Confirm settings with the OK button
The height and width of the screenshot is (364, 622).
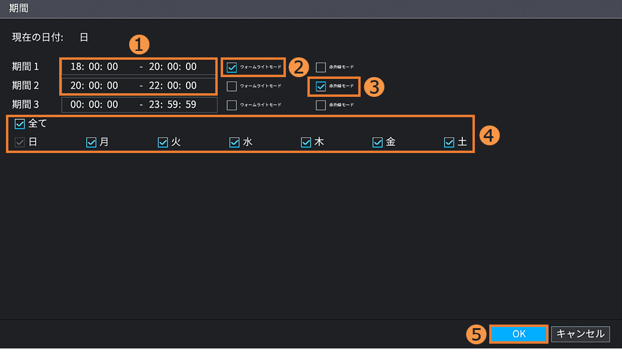click(519, 334)
